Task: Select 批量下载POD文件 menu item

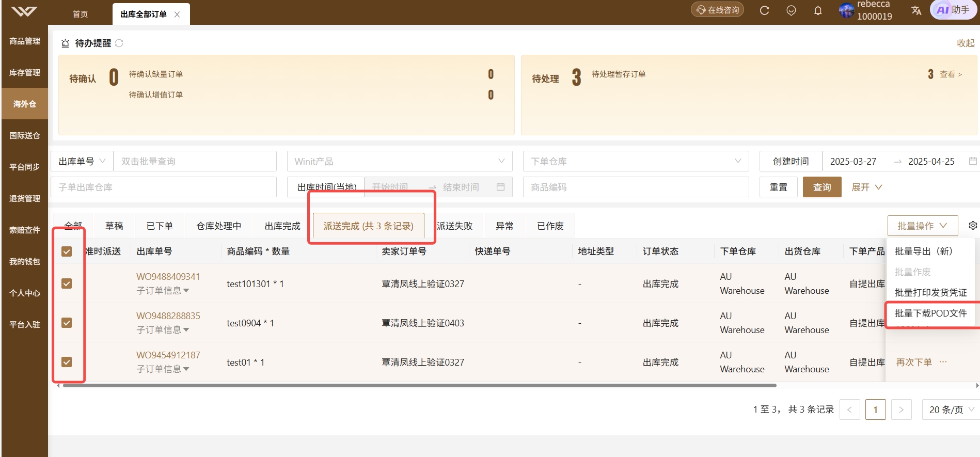Action: pyautogui.click(x=931, y=313)
